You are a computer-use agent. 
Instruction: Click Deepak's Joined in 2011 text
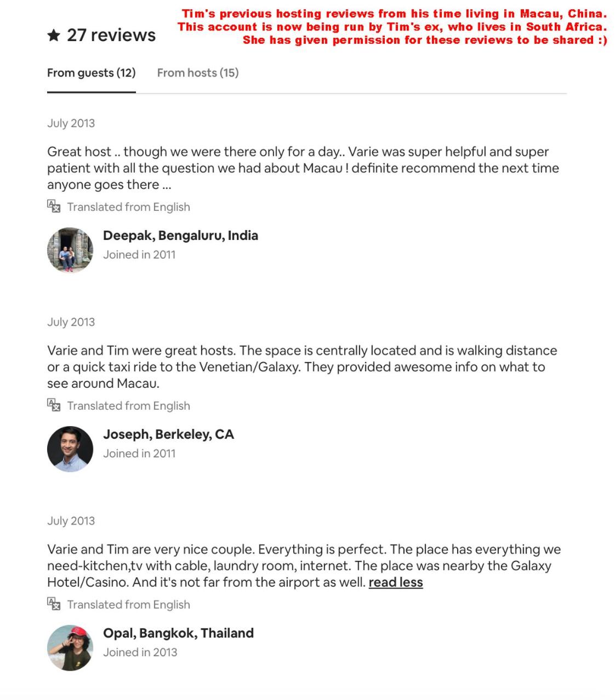(139, 255)
